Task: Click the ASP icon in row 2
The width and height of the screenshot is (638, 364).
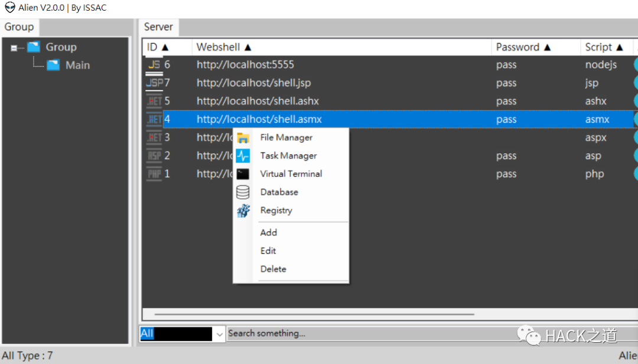Action: [154, 156]
